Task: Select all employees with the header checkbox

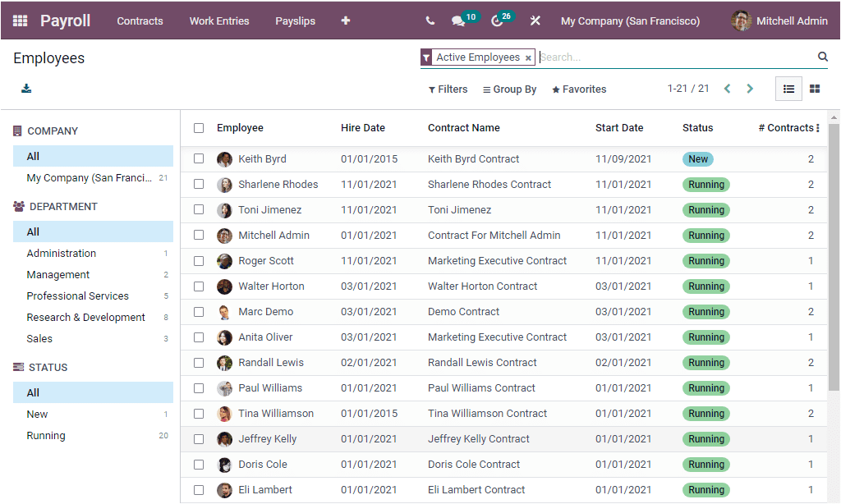Action: 198,127
